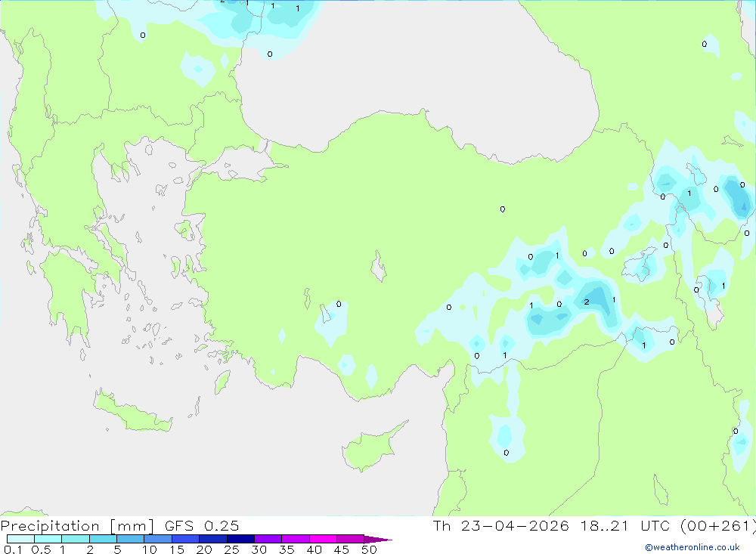Click the 'Th 23-04-2026' date text

tap(500, 525)
